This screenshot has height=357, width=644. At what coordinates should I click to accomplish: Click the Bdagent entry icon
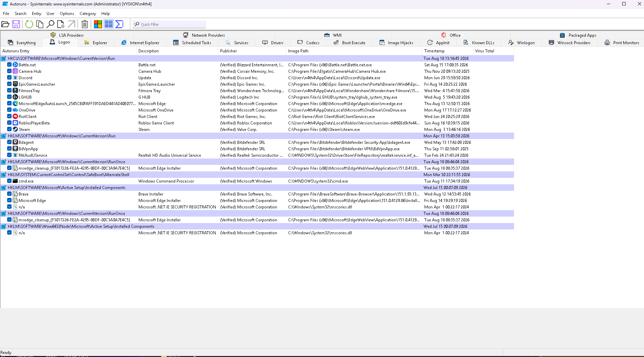click(x=15, y=142)
